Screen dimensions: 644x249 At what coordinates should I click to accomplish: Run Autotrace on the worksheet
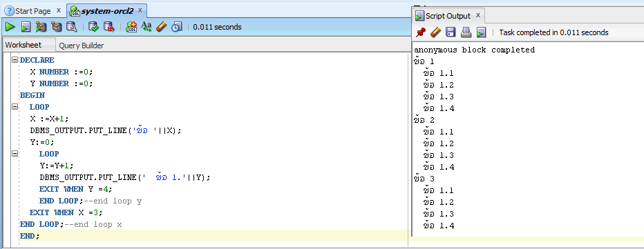pos(41,27)
